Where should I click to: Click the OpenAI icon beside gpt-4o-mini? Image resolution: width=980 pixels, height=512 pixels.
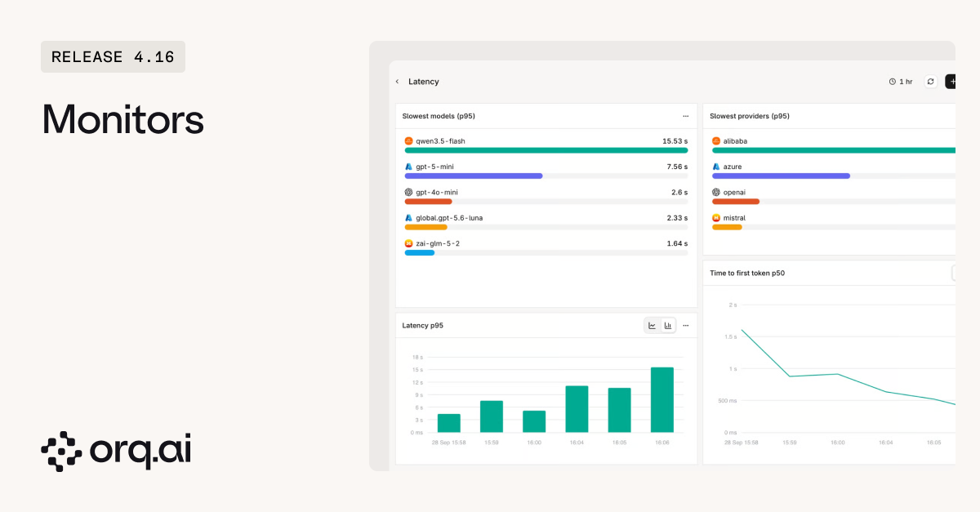[408, 193]
